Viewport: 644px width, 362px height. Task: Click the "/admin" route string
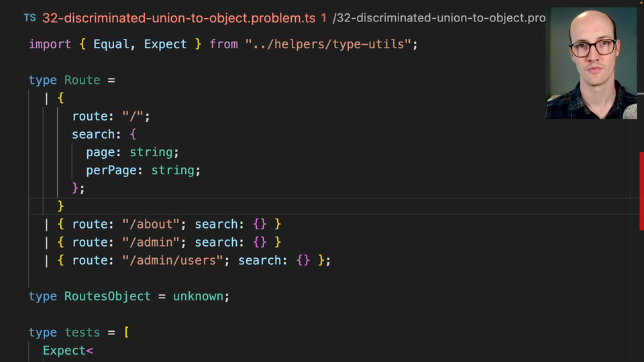point(151,243)
